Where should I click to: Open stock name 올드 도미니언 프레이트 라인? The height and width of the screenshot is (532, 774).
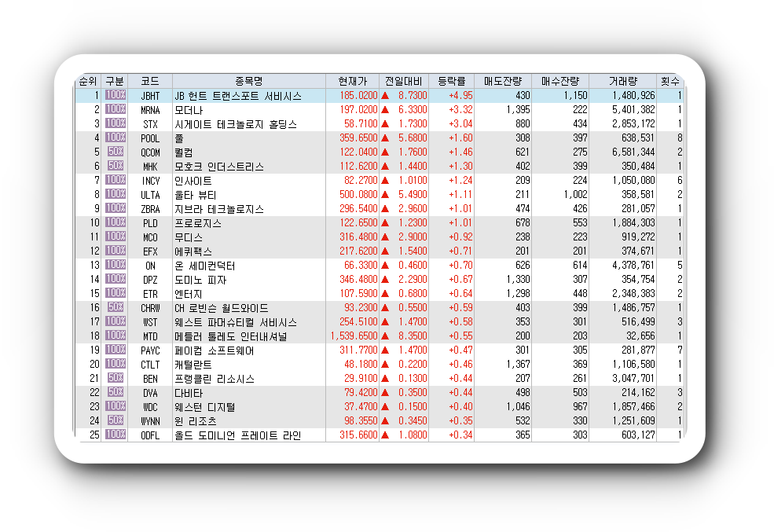[x=238, y=436]
